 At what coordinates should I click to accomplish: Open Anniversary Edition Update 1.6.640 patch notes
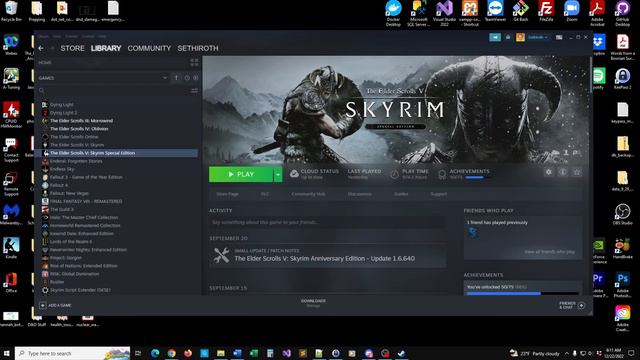[327, 256]
